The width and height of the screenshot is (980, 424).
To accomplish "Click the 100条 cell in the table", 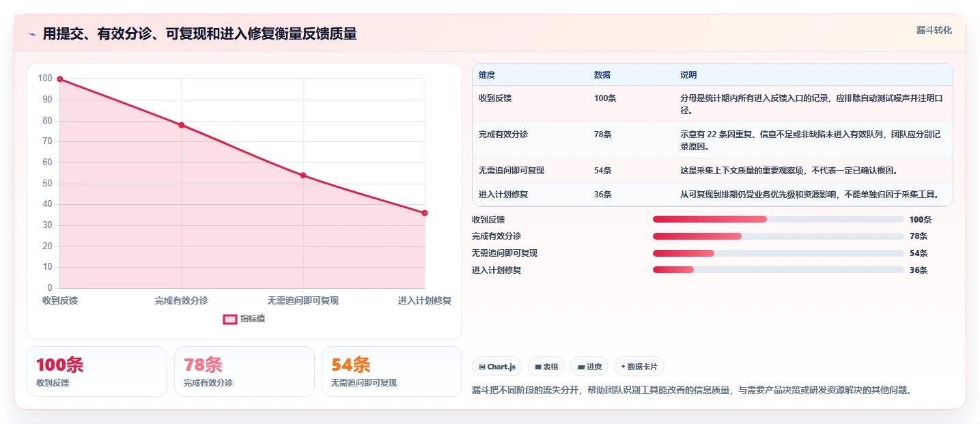I will click(605, 98).
